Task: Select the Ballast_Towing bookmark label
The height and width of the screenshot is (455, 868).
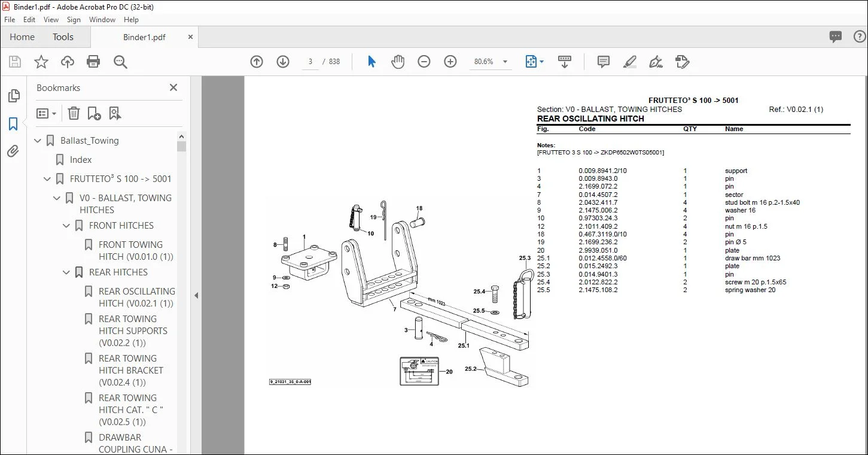Action: click(x=90, y=141)
